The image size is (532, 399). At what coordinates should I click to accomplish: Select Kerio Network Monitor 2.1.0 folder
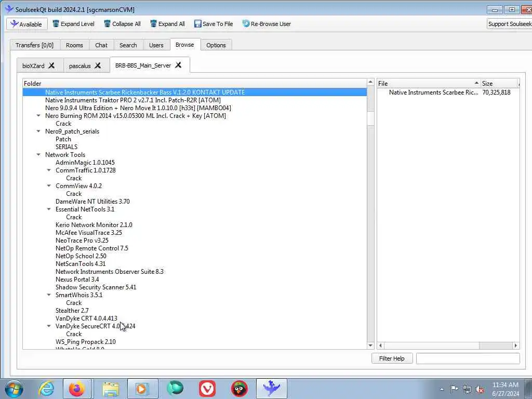click(x=94, y=225)
